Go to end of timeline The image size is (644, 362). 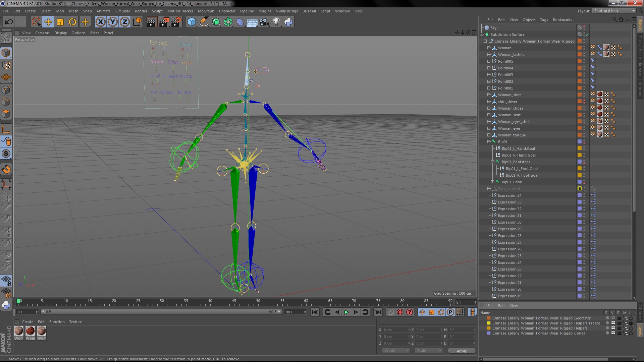pos(378,312)
